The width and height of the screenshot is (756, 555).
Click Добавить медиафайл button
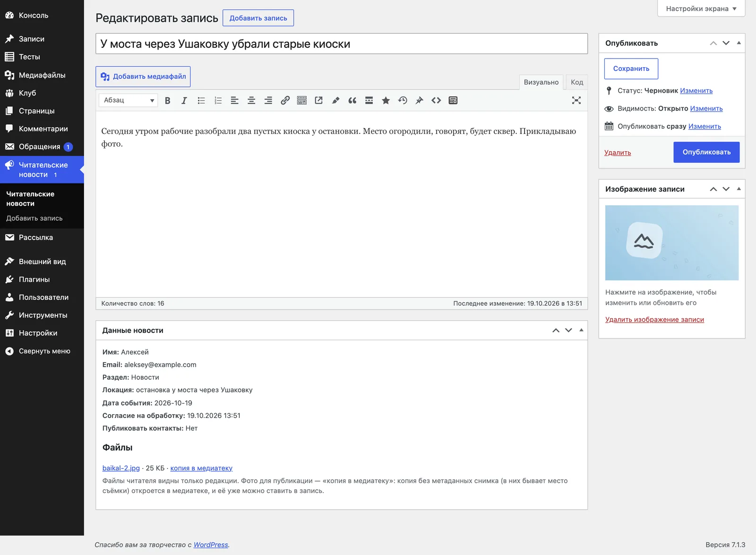click(143, 77)
